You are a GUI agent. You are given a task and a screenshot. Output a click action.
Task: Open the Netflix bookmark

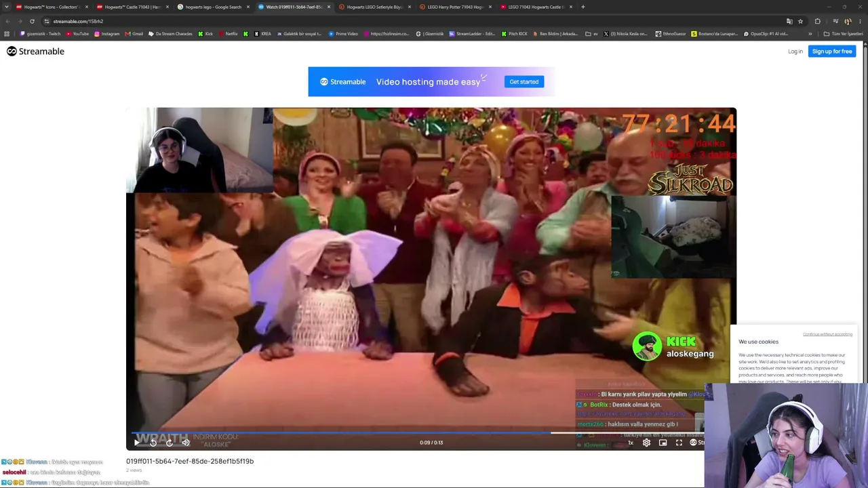229,34
